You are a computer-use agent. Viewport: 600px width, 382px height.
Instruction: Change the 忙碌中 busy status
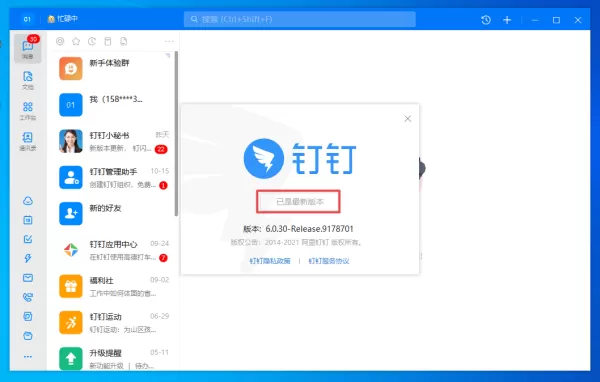pos(63,19)
